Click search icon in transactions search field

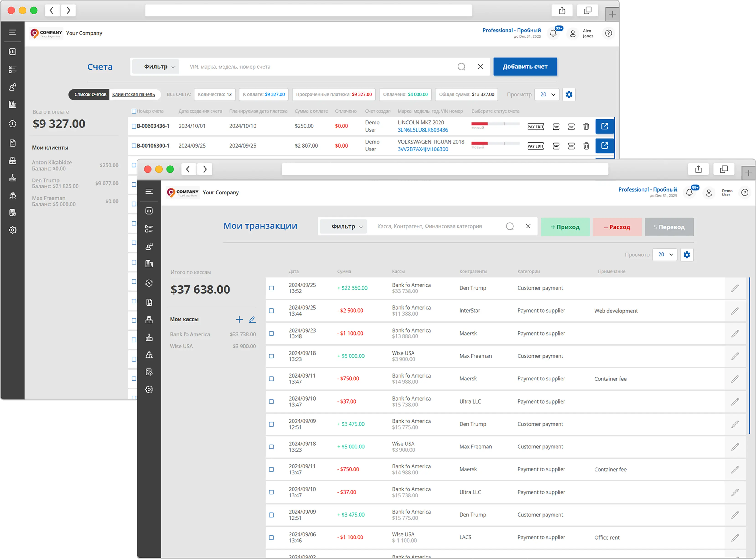tap(510, 226)
